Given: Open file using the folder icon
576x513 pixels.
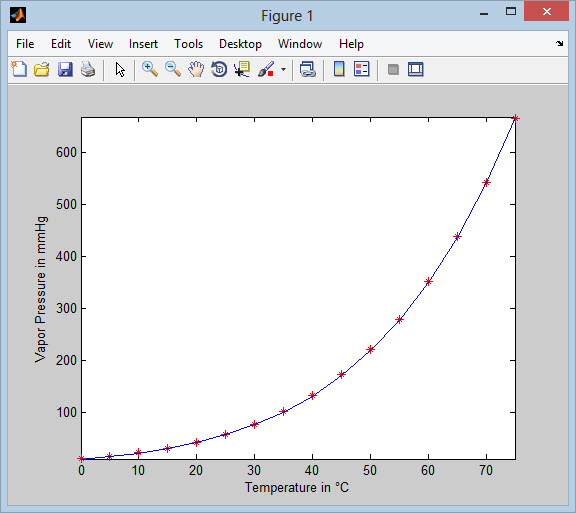Looking at the screenshot, I should (42, 69).
